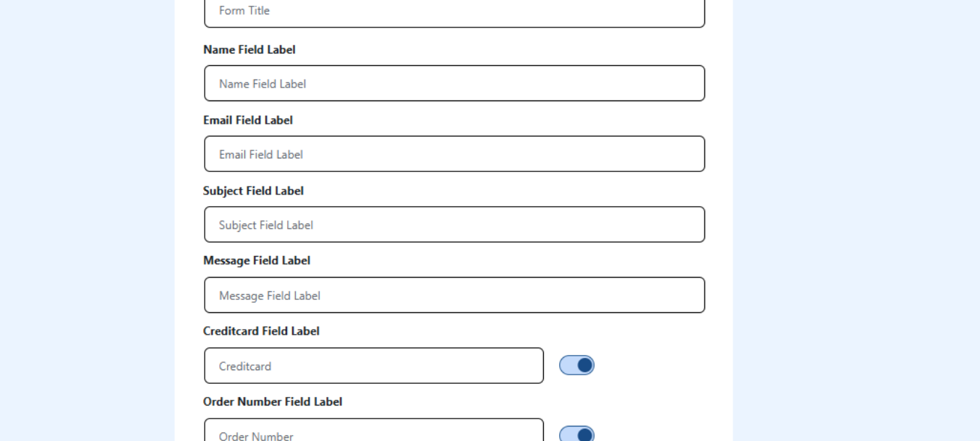Click the 'Order Number Field Label' heading
Viewport: 980px width, 441px height.
pyautogui.click(x=273, y=402)
